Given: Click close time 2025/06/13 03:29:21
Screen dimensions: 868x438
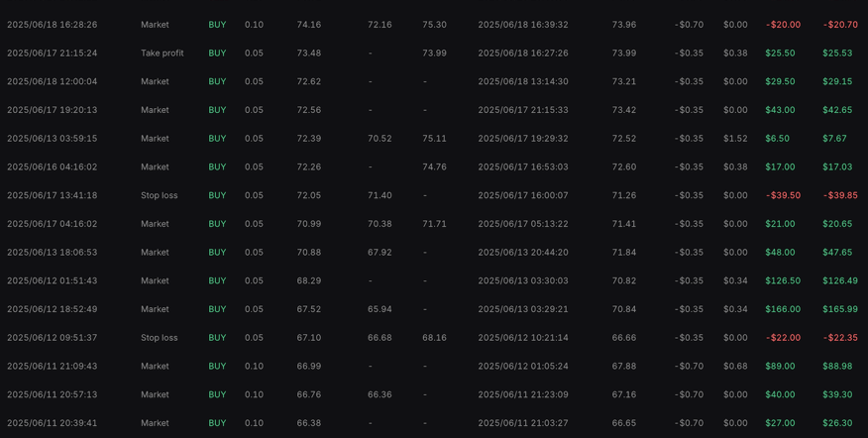Looking at the screenshot, I should click(522, 309).
